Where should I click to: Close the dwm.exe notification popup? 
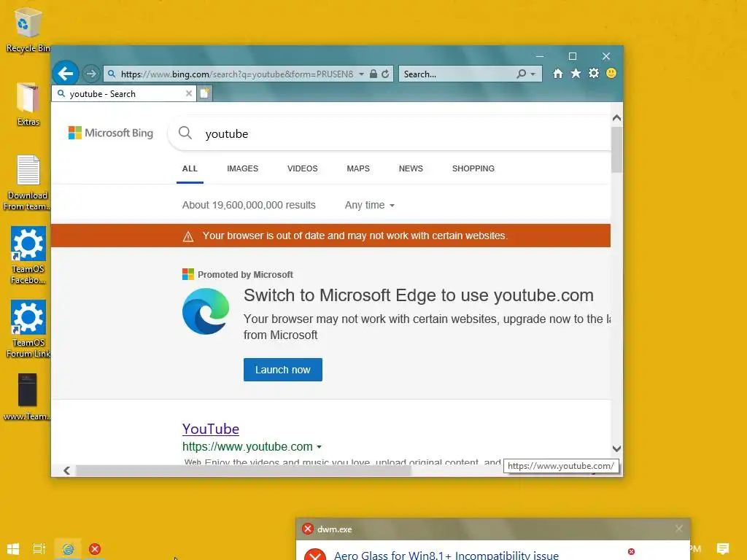(679, 529)
